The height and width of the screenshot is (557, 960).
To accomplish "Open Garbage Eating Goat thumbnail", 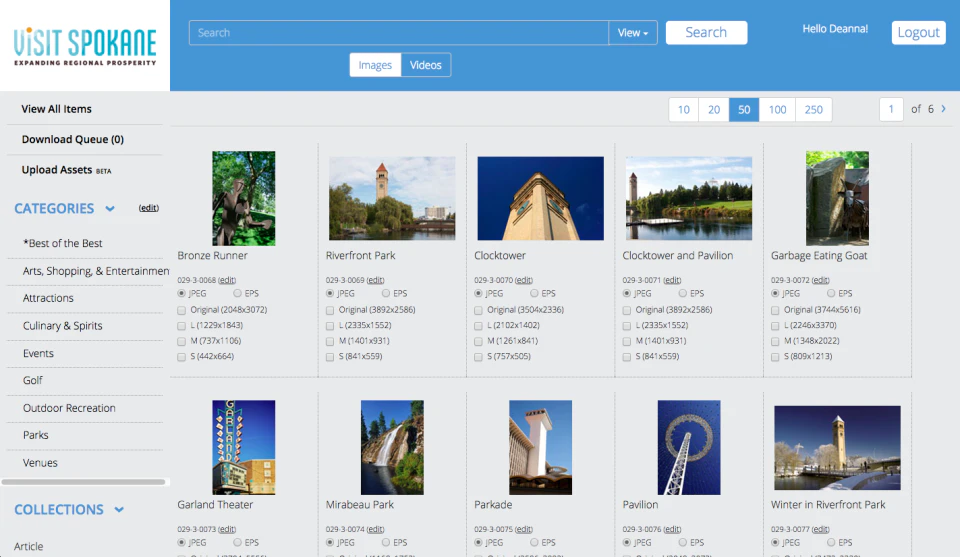I will 837,198.
